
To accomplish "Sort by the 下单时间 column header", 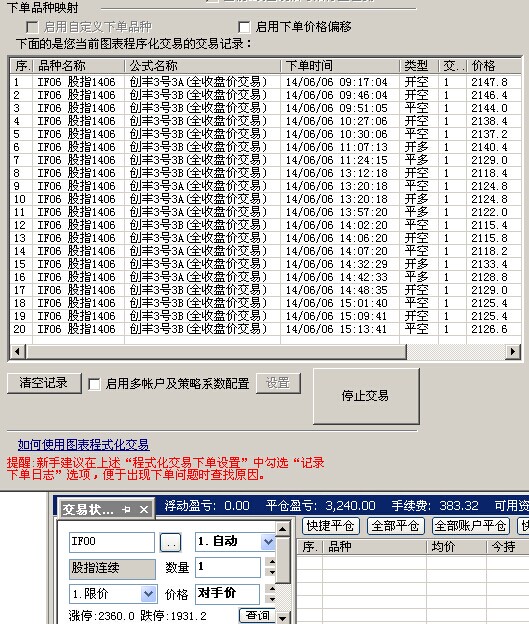I will click(340, 66).
